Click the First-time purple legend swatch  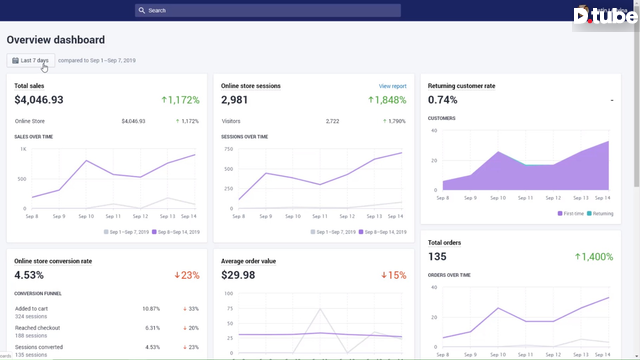(x=560, y=213)
